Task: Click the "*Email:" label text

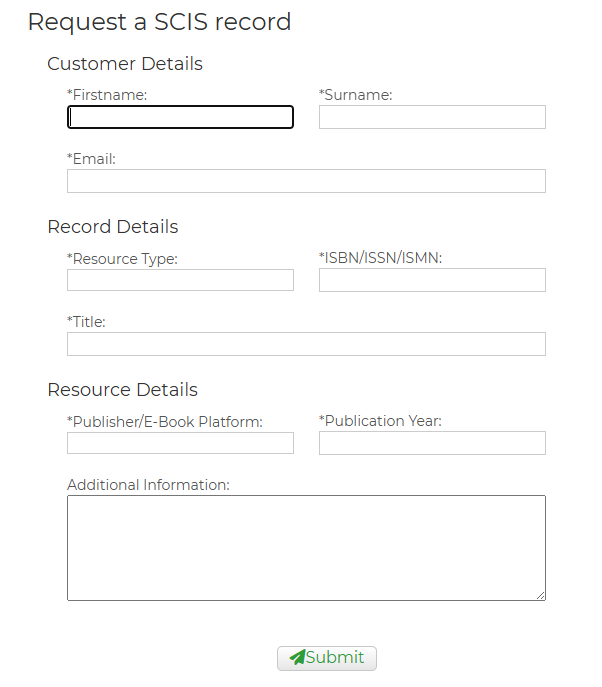Action: click(91, 159)
